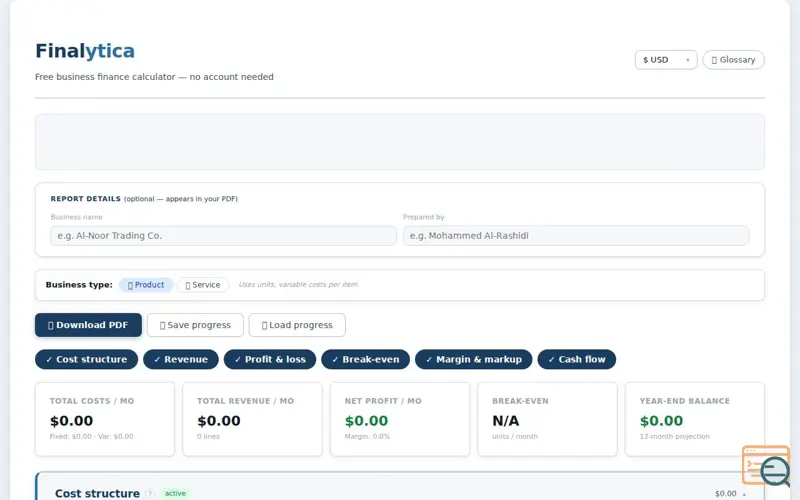Click the Prepared by input field

point(576,236)
